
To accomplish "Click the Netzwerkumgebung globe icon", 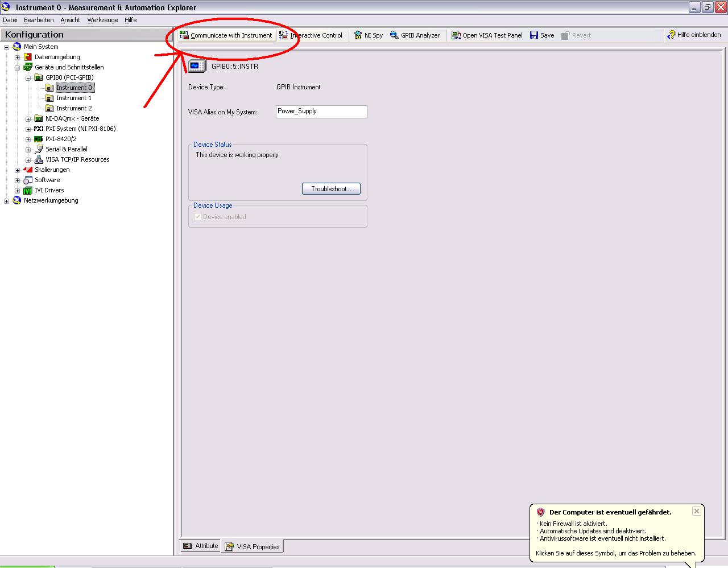I will coord(17,200).
